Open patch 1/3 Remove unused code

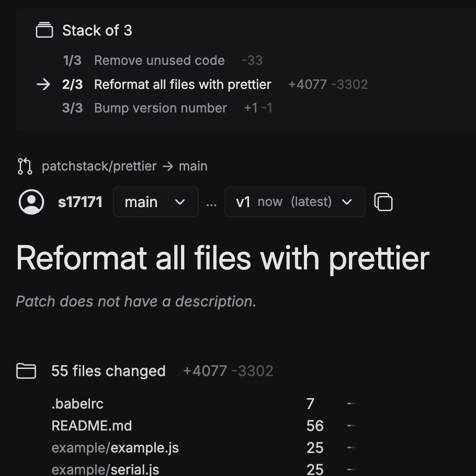point(159,61)
